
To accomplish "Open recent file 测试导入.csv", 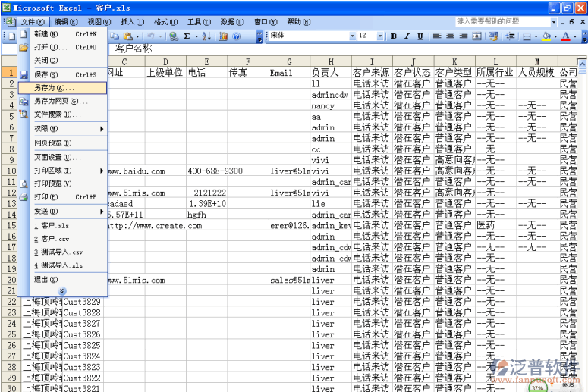I will (x=61, y=252).
